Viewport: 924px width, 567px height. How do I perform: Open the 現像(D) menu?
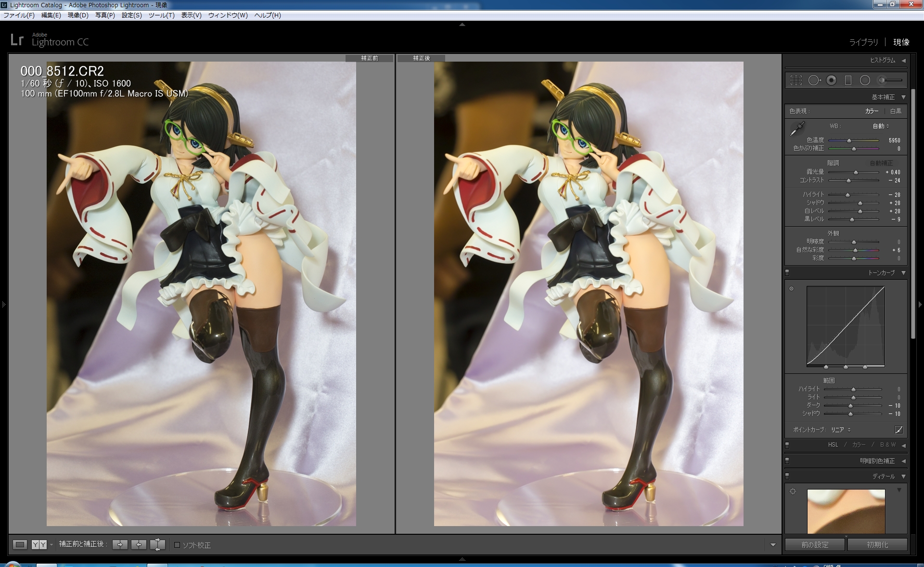(x=78, y=15)
